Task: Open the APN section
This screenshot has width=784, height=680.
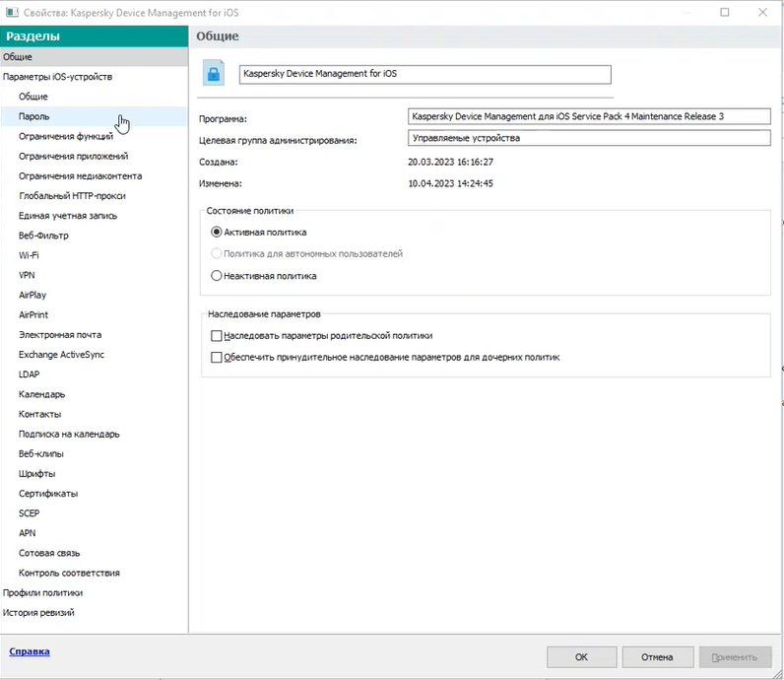Action: (94, 533)
